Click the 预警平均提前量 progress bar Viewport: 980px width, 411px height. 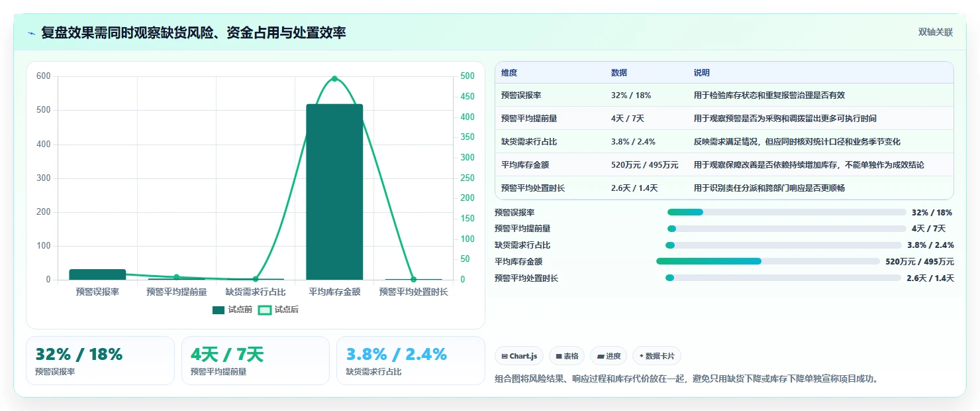point(787,229)
